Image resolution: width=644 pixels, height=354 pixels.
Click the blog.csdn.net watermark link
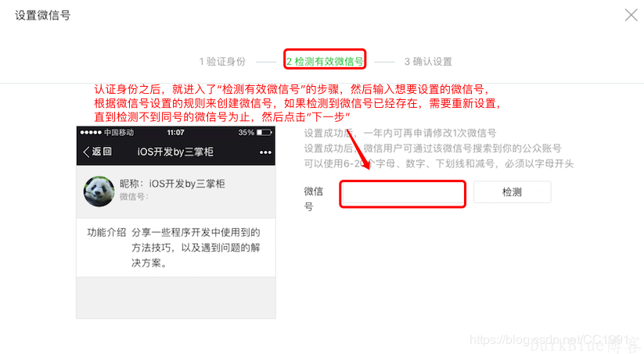click(549, 340)
